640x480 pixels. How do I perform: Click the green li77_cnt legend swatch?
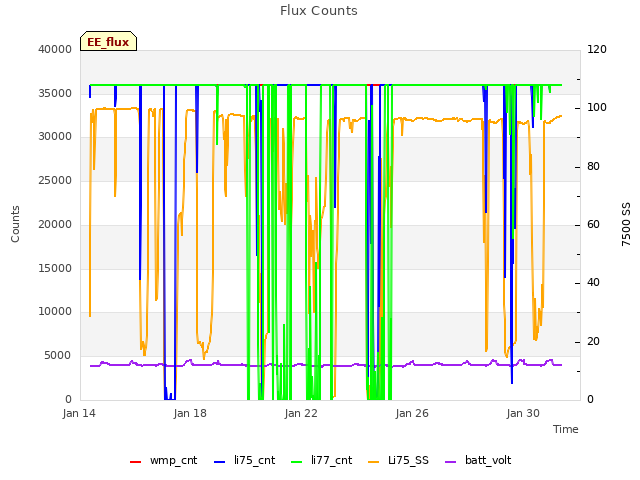296,462
